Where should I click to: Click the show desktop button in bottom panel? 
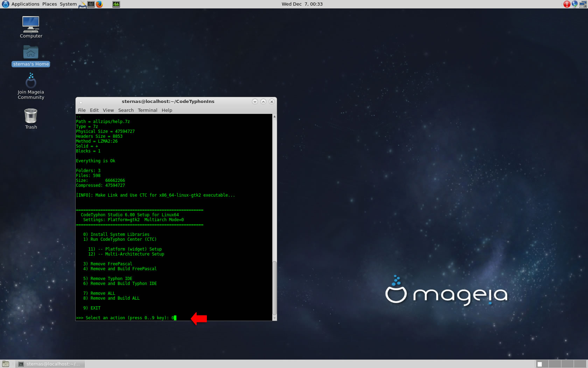[6, 364]
